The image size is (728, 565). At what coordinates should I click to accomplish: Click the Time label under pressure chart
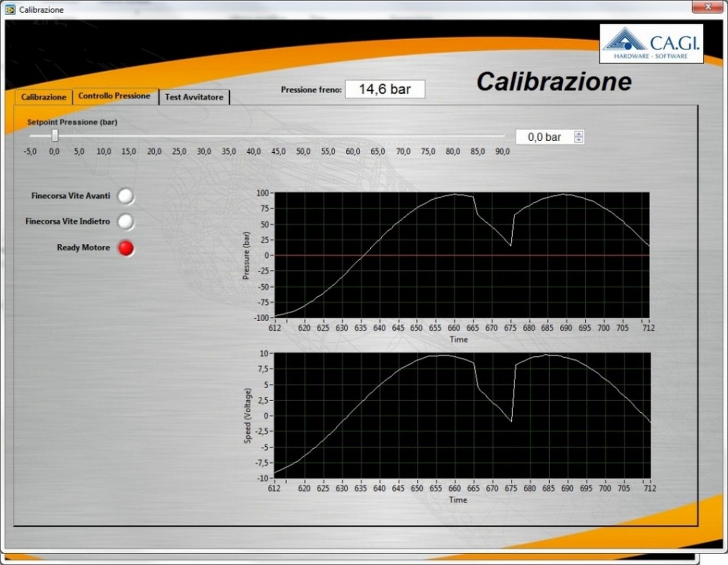tap(459, 340)
